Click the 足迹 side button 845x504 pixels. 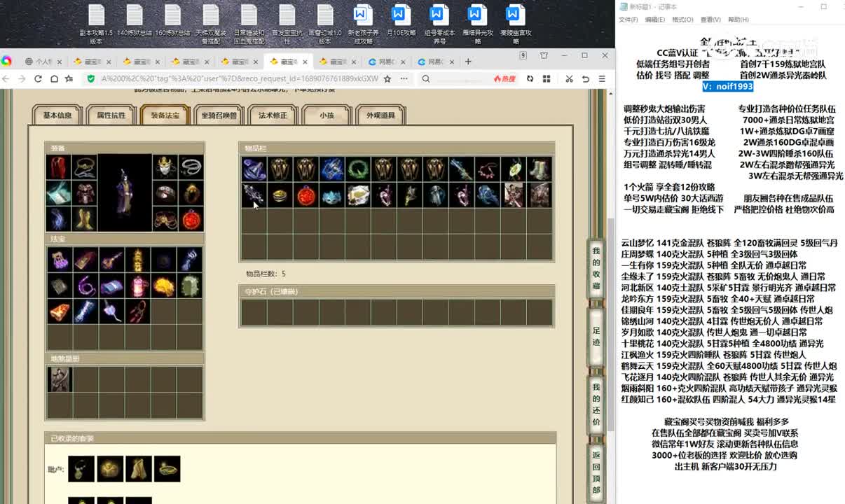596,337
